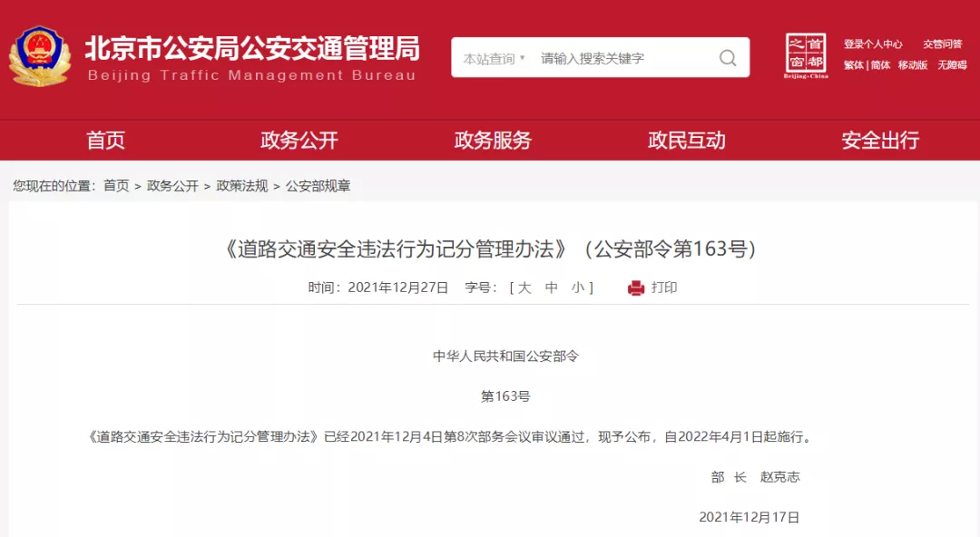980x537 pixels.
Task: Click the text 第163号
Action: [505, 396]
